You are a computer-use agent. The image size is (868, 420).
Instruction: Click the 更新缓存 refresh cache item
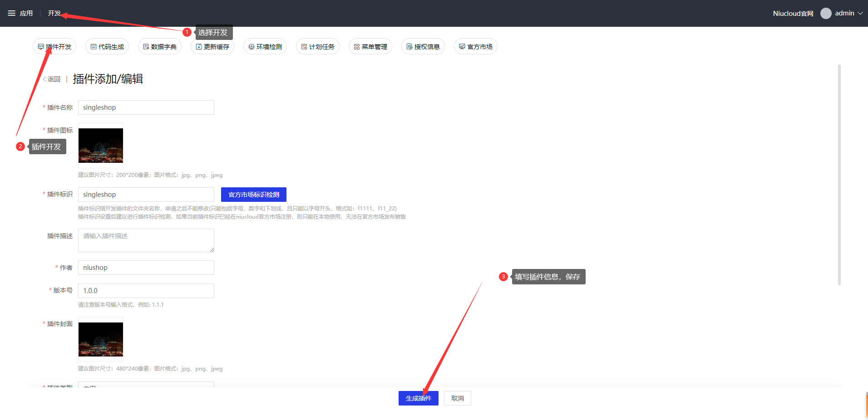point(212,47)
